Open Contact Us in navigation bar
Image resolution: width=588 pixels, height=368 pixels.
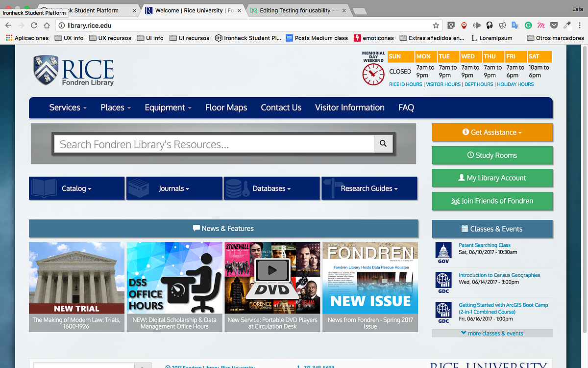281,107
